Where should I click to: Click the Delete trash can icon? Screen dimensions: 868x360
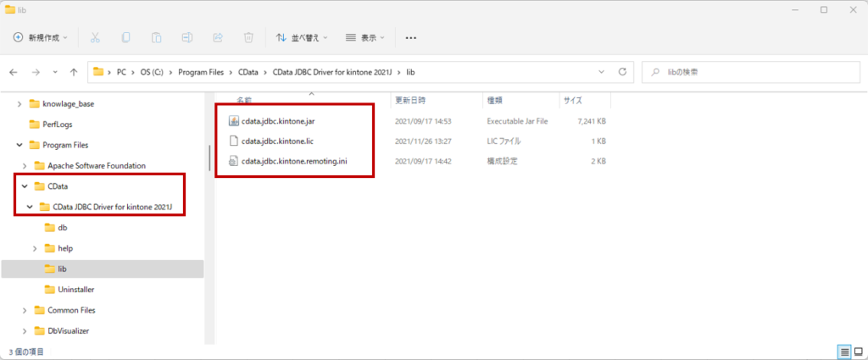coord(248,37)
